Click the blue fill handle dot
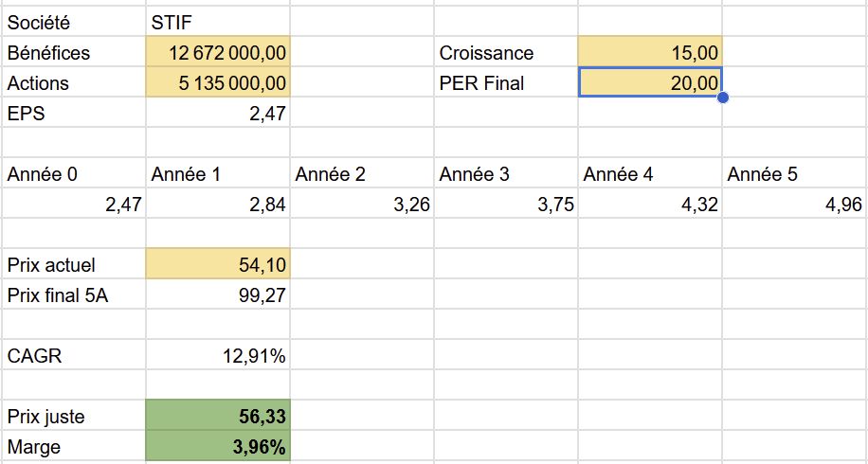Viewport: 868px width, 464px height. 722,98
